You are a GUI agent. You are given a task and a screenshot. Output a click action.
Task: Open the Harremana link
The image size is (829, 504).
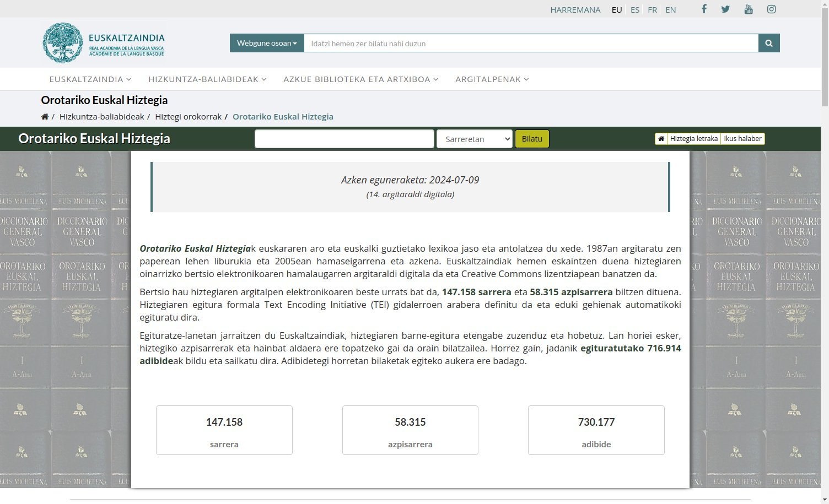575,10
